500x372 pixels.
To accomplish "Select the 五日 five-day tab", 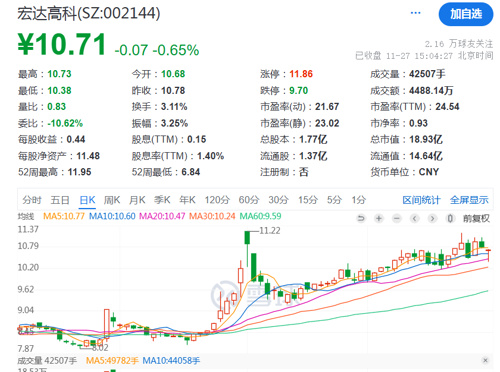I will (60, 200).
